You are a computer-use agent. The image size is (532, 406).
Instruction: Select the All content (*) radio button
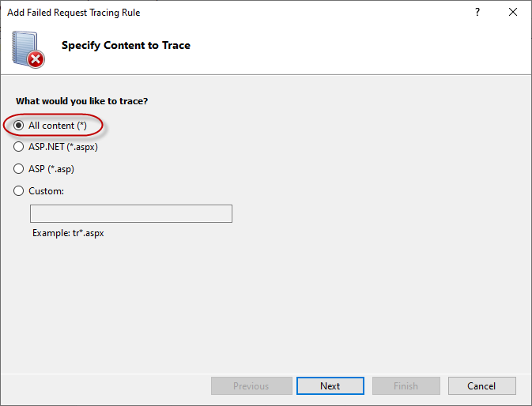click(x=19, y=126)
